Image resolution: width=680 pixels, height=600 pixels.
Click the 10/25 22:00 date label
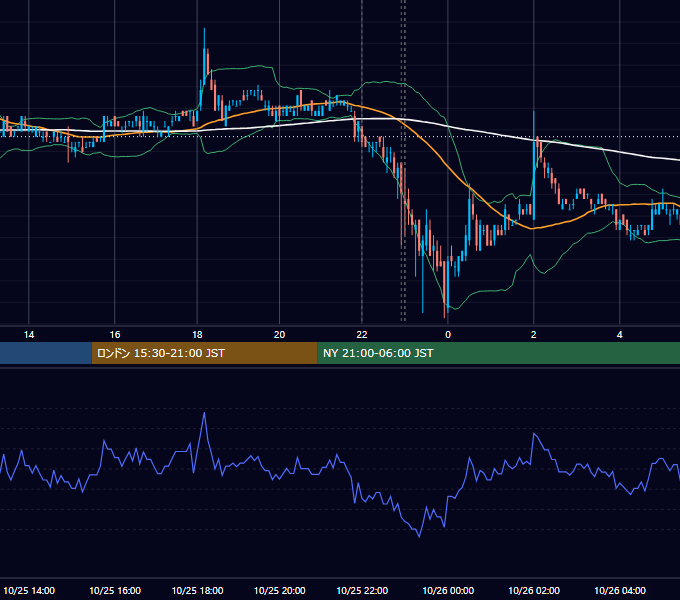362,590
